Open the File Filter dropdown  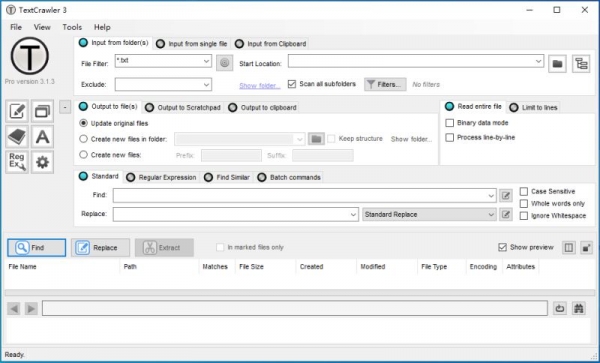(206, 61)
